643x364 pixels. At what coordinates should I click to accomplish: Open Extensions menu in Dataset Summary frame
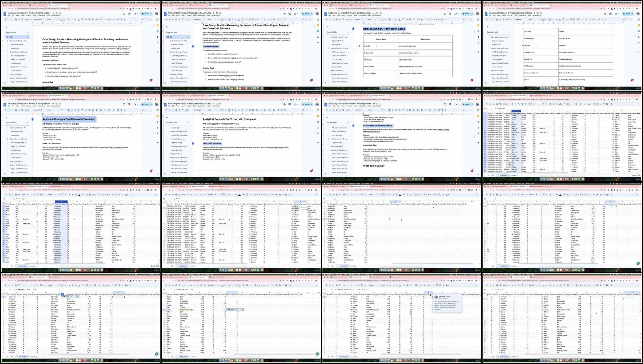(362, 15)
